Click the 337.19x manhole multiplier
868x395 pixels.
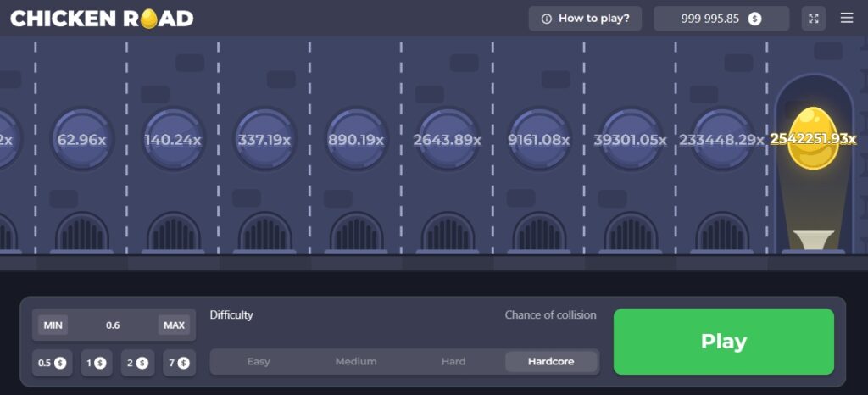pyautogui.click(x=264, y=139)
